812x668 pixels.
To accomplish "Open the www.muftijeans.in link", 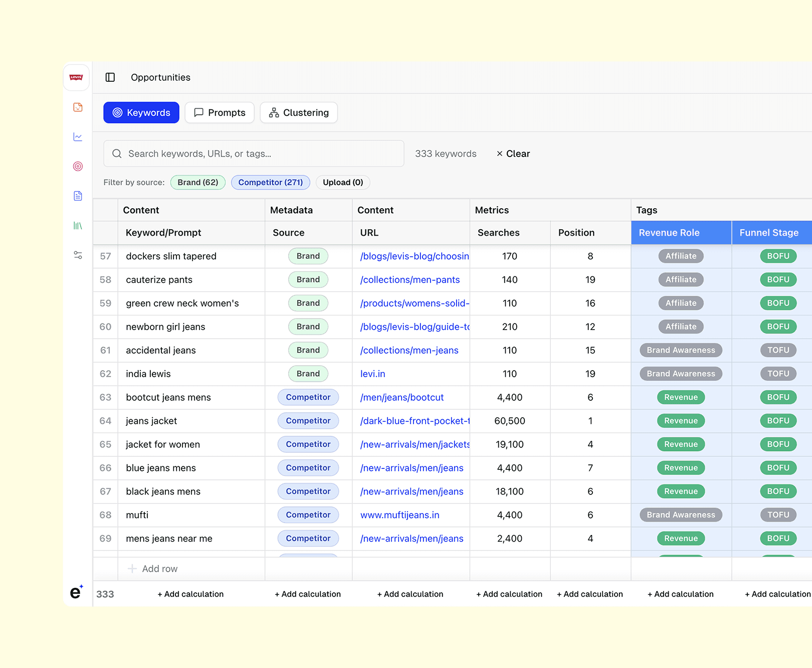I will tap(399, 515).
